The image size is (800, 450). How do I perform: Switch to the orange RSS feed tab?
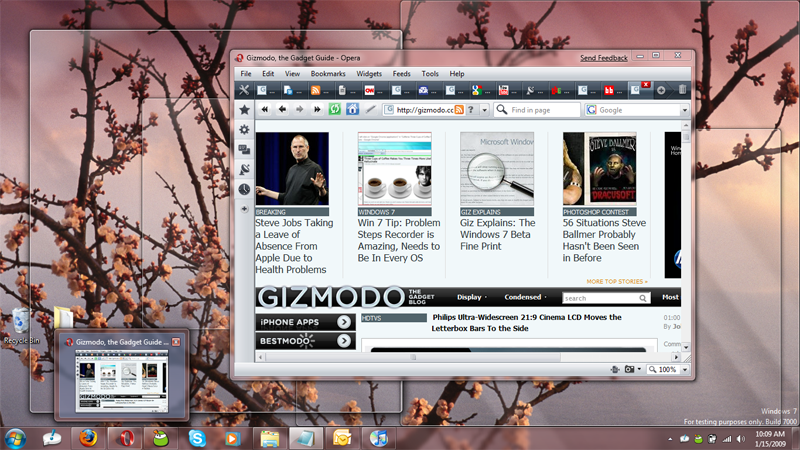click(319, 91)
